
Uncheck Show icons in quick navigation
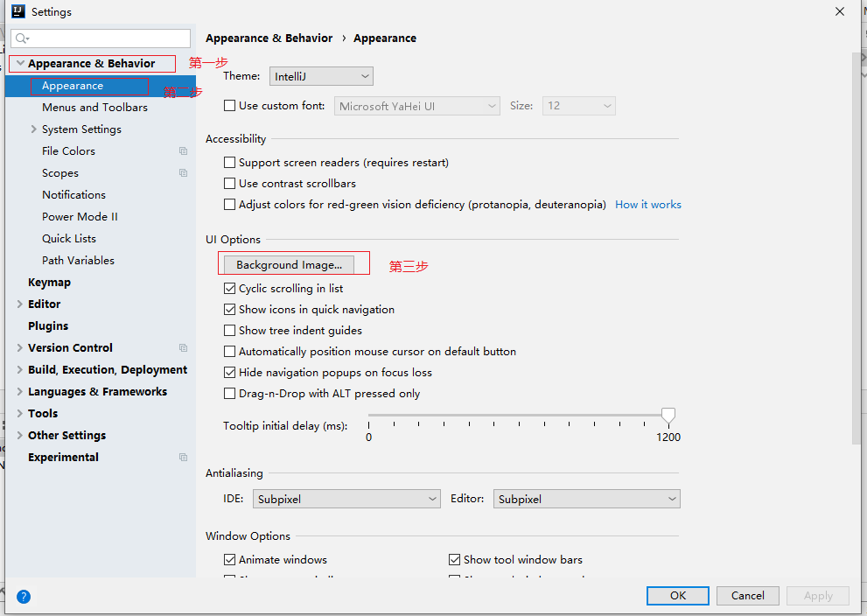click(x=229, y=310)
